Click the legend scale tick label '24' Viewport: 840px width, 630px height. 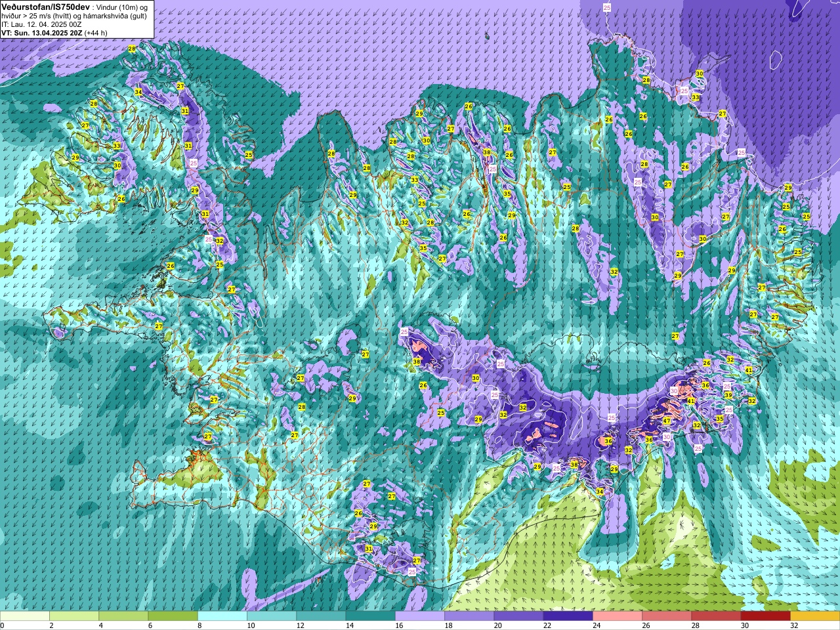pos(597,626)
